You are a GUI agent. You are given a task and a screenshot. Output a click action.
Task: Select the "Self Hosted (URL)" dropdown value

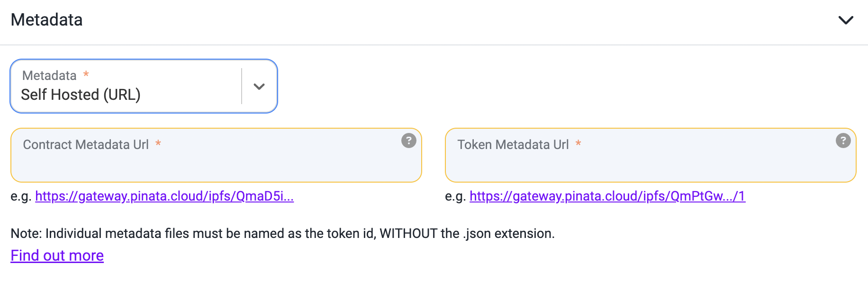81,95
